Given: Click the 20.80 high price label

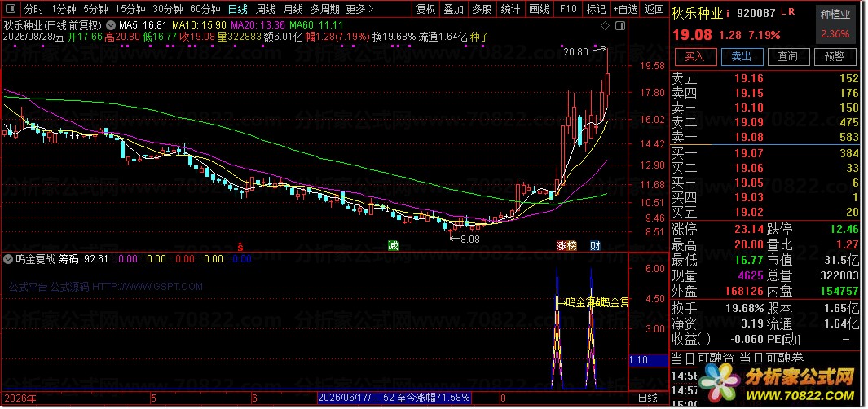Looking at the screenshot, I should [x=575, y=52].
